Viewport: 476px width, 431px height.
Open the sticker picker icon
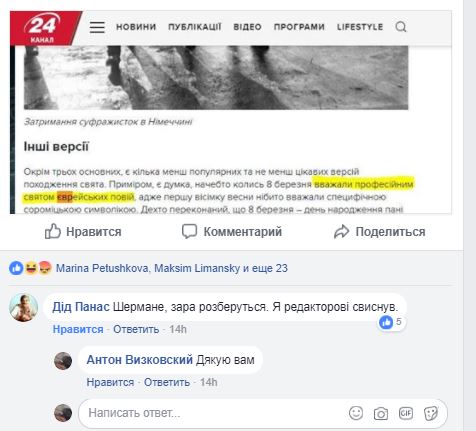click(430, 414)
